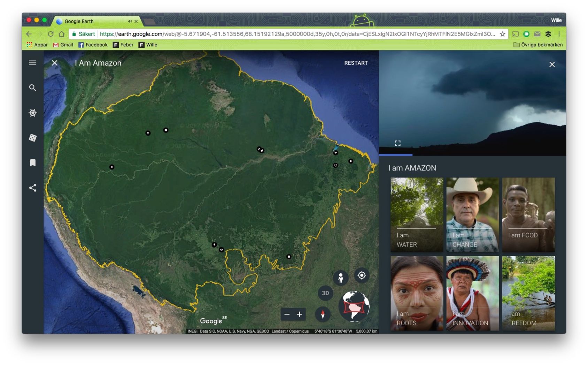This screenshot has width=588, height=365.
Task: Bookmark the page with star icon
Action: click(x=502, y=34)
